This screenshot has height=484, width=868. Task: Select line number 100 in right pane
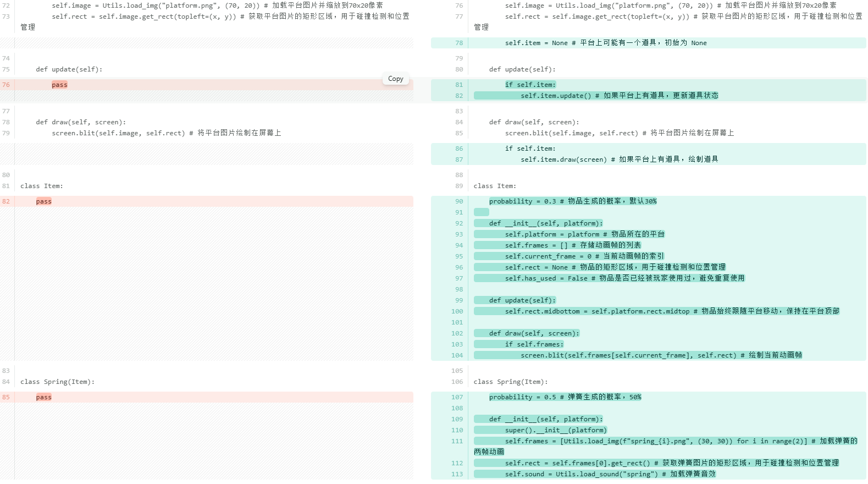point(457,311)
